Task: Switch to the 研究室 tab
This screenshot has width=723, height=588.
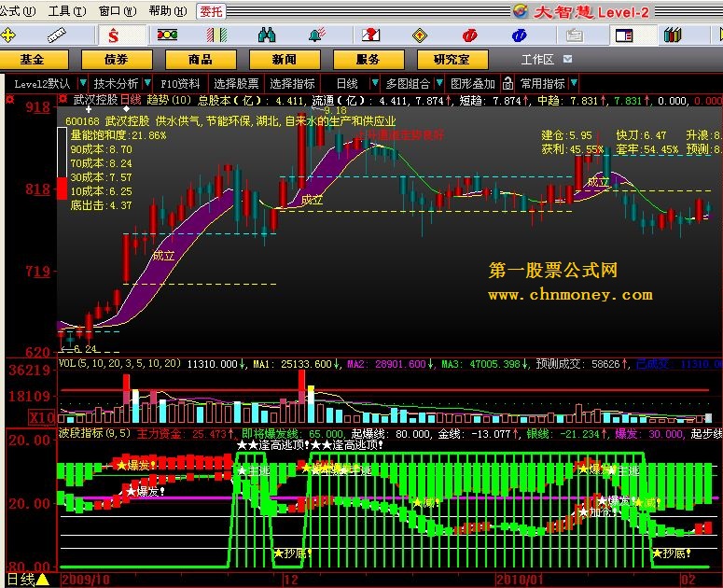Action: point(452,60)
